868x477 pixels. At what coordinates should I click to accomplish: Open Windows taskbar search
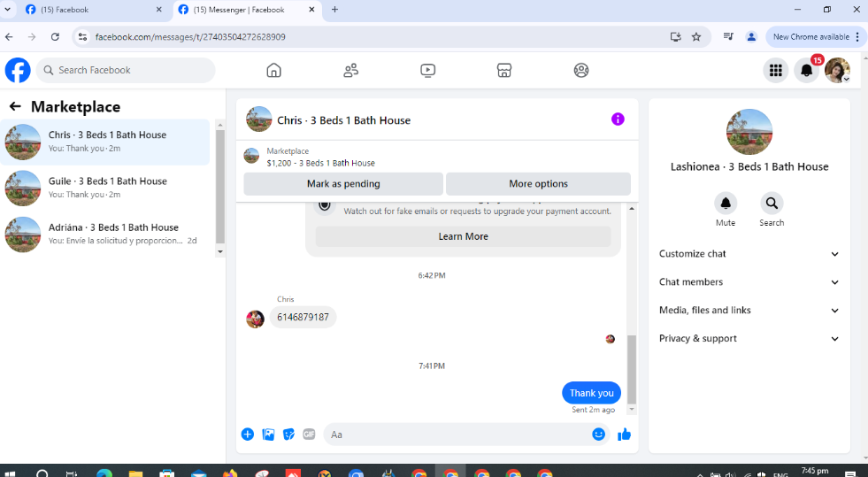pos(42,473)
